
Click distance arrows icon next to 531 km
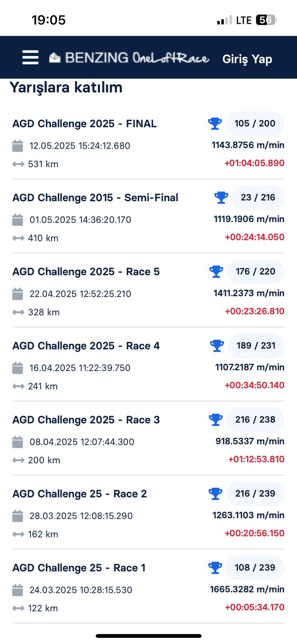point(18,164)
